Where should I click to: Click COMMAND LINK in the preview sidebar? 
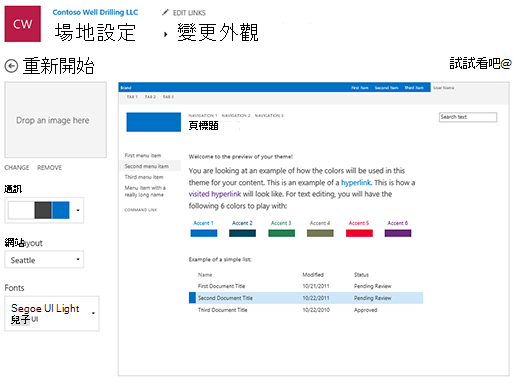141,210
